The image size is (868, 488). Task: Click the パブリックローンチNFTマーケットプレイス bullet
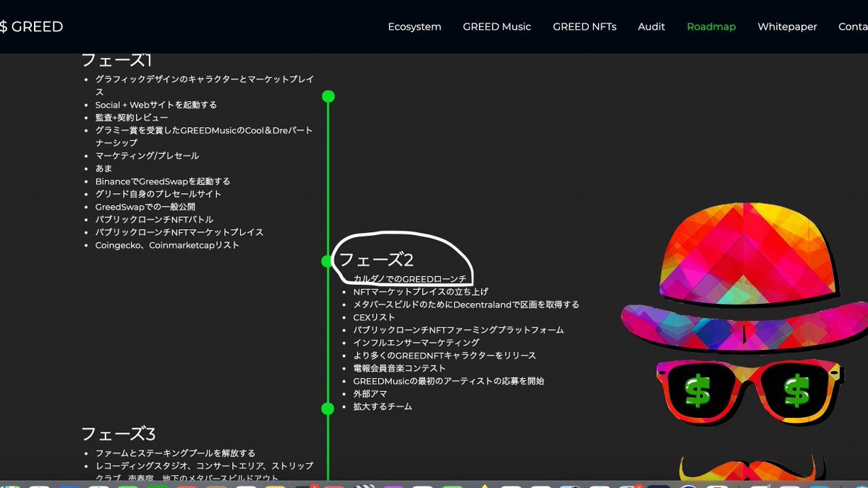(179, 232)
